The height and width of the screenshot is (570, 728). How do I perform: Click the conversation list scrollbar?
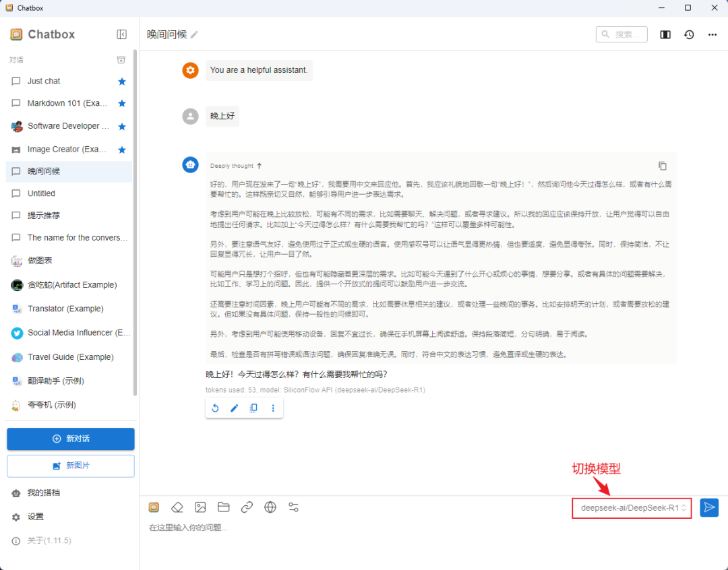tap(135, 223)
